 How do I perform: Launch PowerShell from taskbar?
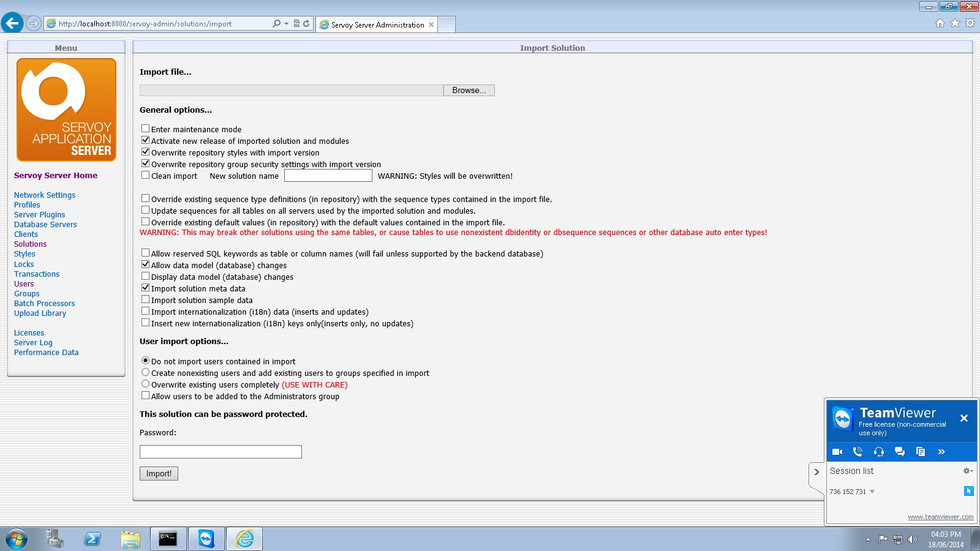point(92,539)
